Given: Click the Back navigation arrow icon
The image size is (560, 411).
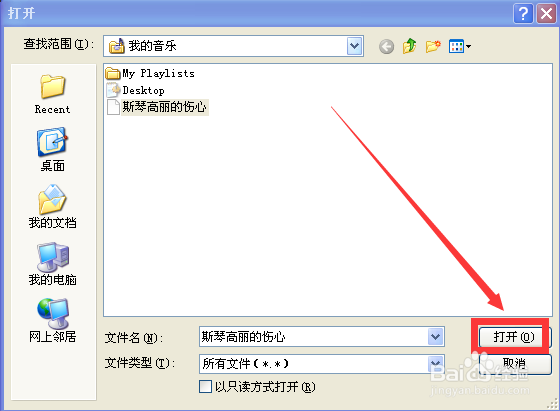Looking at the screenshot, I should pos(386,46).
